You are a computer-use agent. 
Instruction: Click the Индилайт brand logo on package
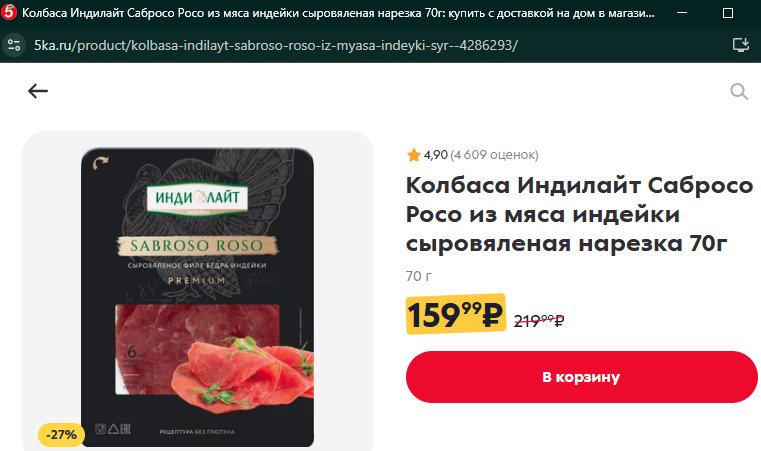coord(197,198)
